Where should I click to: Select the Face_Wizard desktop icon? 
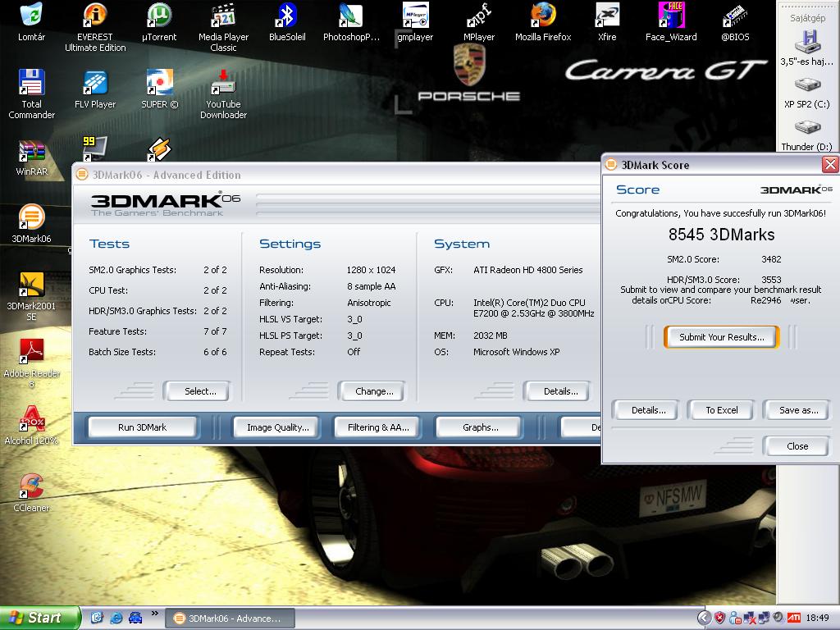tap(671, 21)
